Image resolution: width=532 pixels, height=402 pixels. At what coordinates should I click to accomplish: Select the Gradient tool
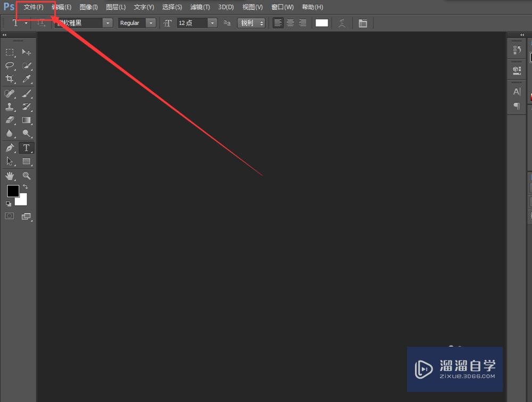pos(27,120)
